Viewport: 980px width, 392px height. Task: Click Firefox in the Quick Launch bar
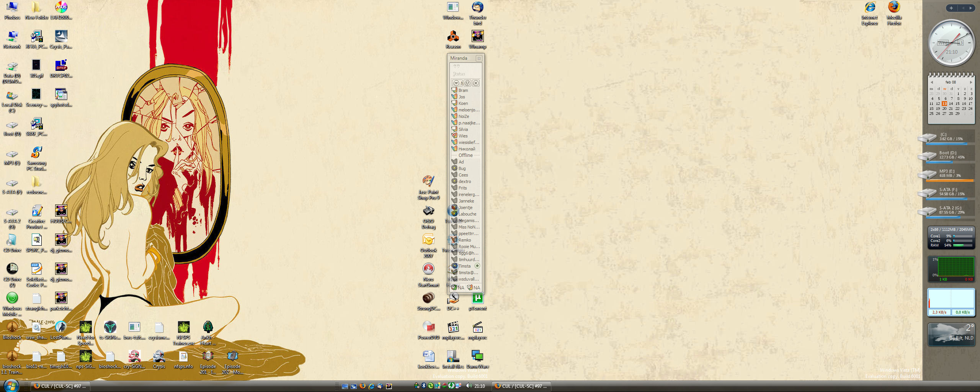click(x=362, y=386)
